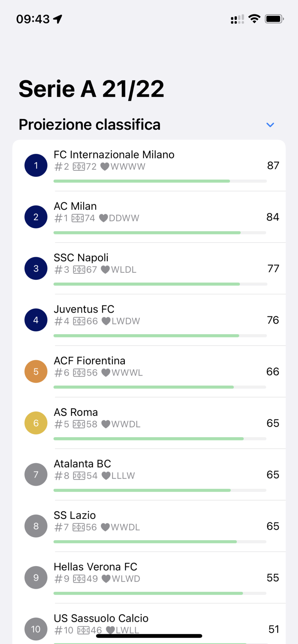Tap ACF Fiorentina's green progress bar
Screen dimensions: 298x644
pyautogui.click(x=160, y=387)
